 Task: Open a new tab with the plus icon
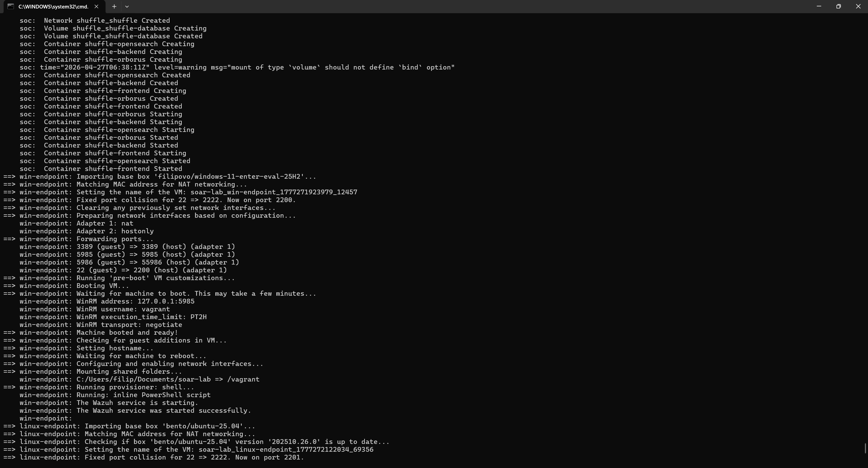pyautogui.click(x=114, y=6)
